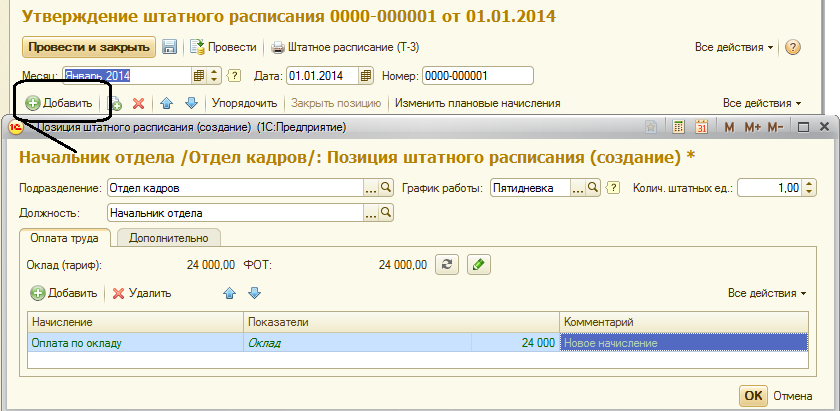
Task: Click the 'Должность' field Начальник отдела
Action: 235,213
